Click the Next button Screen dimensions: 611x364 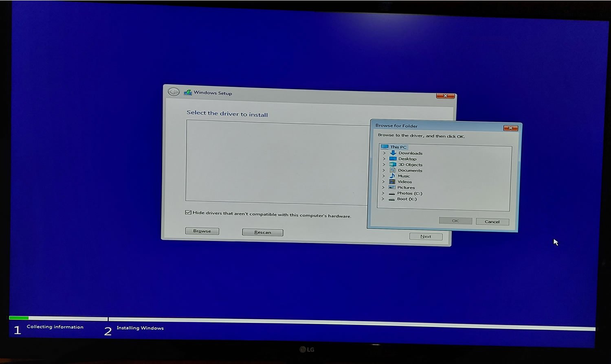(x=426, y=236)
